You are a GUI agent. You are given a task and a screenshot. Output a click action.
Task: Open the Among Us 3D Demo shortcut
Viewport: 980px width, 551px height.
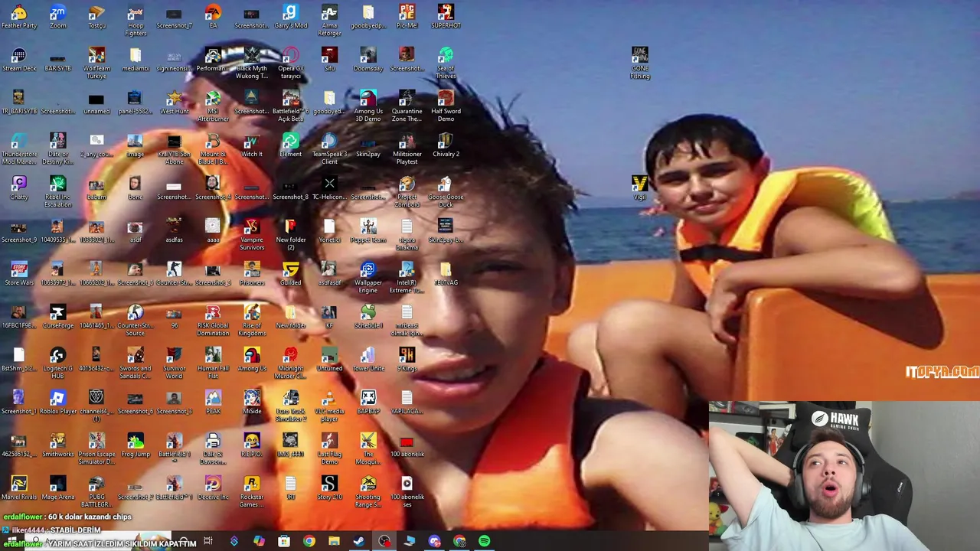pos(368,106)
